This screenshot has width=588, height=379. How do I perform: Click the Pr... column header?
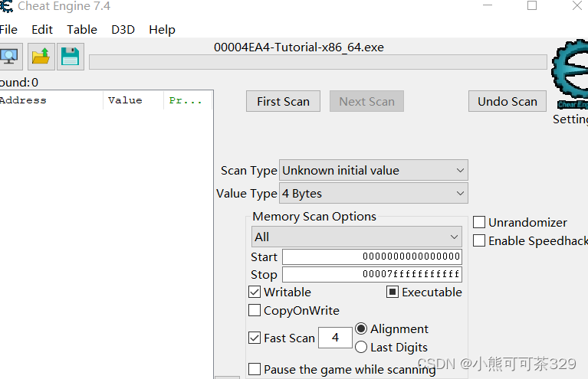(189, 100)
